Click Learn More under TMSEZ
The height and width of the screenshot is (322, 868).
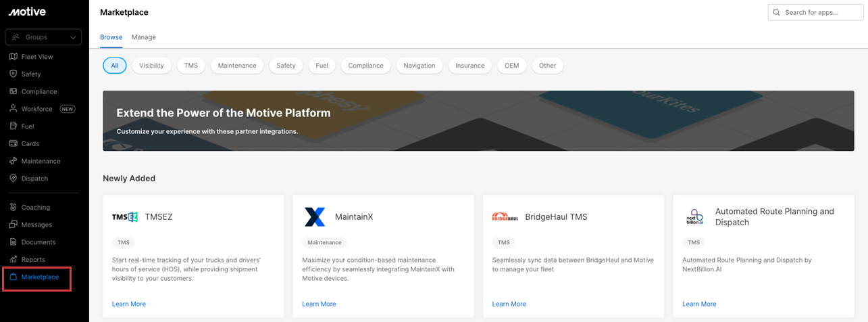(x=128, y=304)
